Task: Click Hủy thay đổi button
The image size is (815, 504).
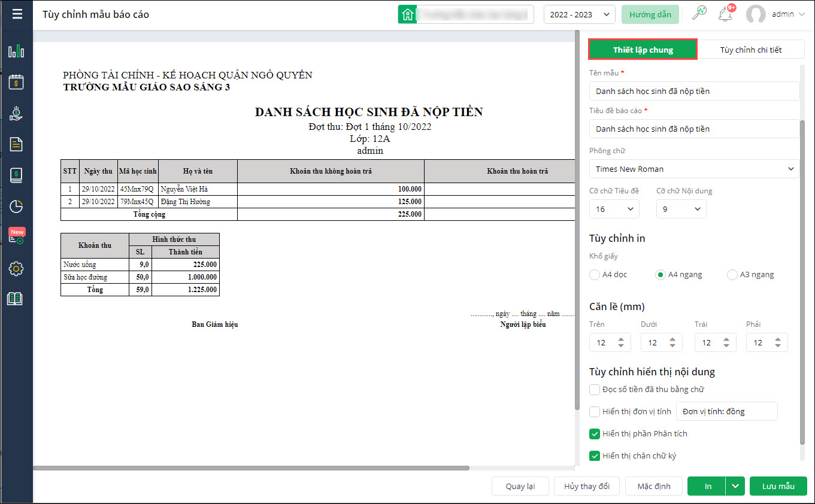Action: click(x=587, y=486)
